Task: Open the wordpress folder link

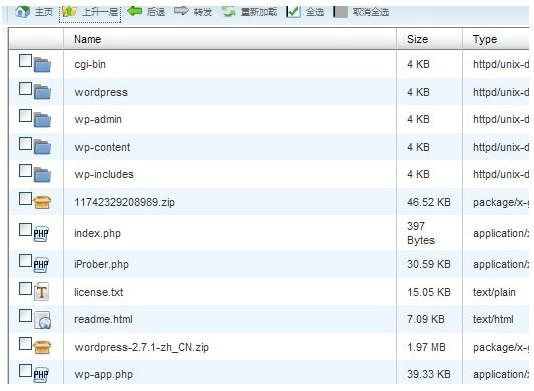Action: click(101, 92)
